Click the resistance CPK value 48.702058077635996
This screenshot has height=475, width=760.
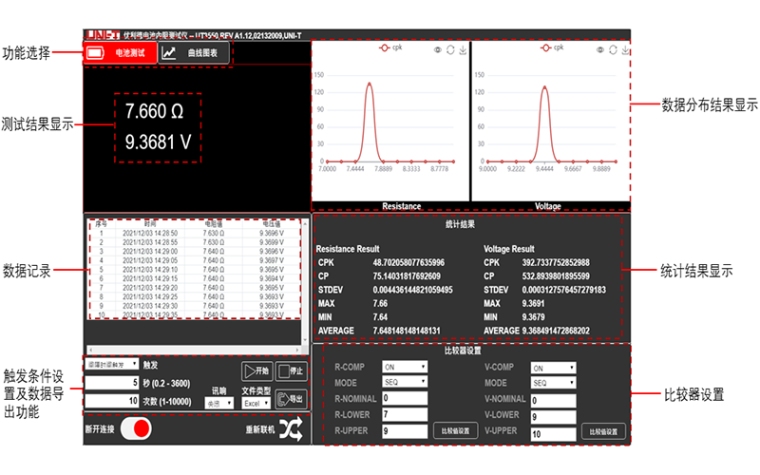pos(409,262)
